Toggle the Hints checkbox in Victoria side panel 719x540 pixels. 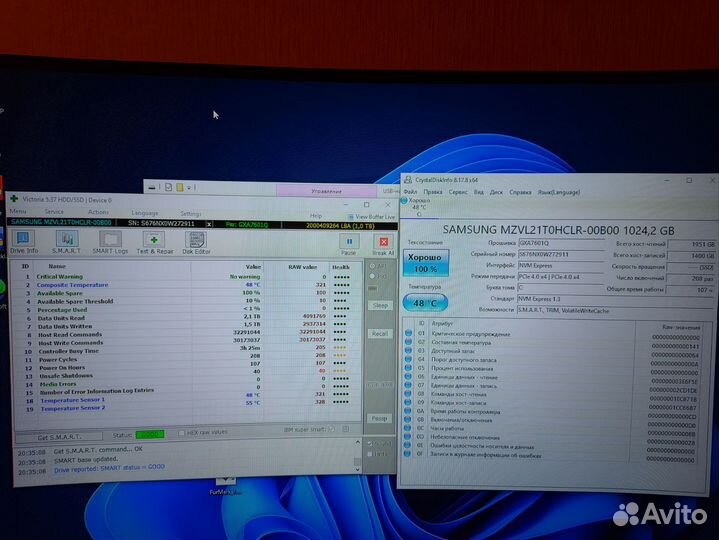[x=370, y=454]
